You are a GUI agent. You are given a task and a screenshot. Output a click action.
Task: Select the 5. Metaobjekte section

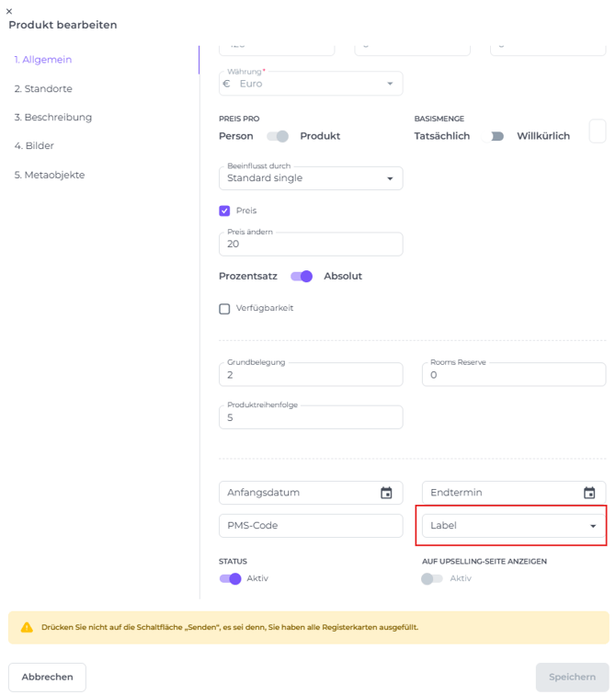[x=49, y=175]
